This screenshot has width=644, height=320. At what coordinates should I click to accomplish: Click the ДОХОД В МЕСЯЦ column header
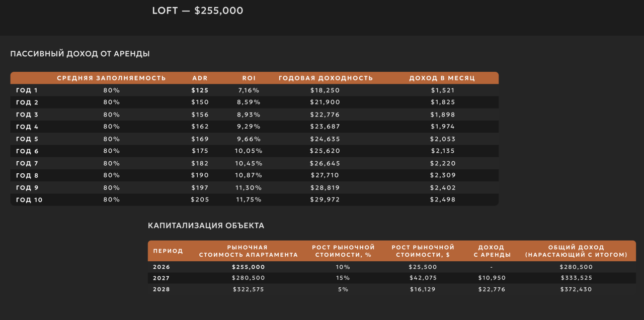pos(442,78)
